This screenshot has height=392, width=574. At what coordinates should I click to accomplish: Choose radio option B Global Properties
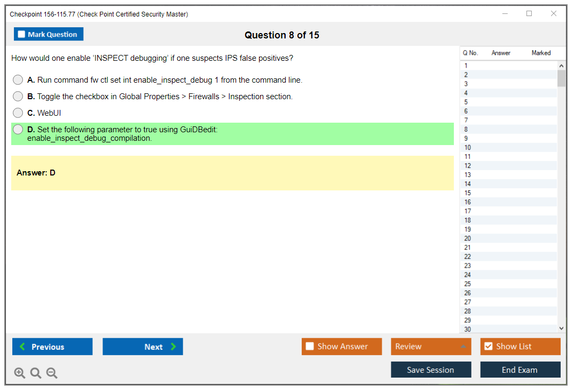[x=18, y=97]
